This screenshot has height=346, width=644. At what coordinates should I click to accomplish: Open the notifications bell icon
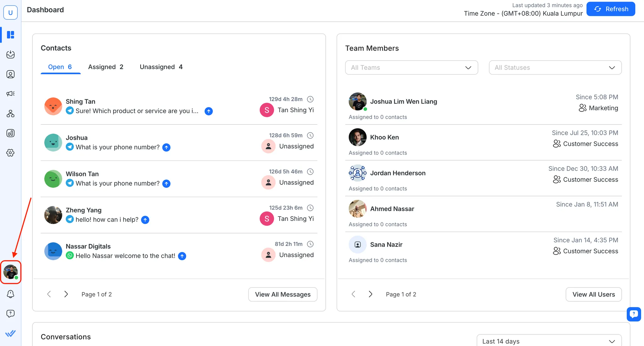coord(10,294)
